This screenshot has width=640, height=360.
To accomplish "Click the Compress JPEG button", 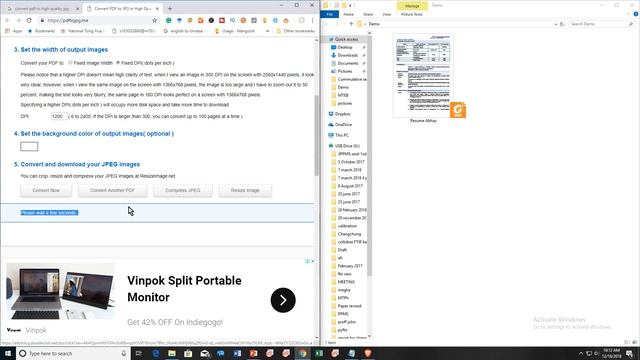I will coord(183,191).
